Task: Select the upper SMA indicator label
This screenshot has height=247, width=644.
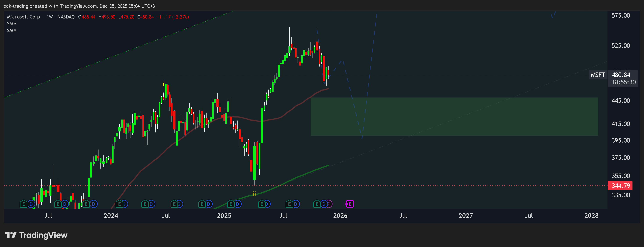Action: pos(12,23)
